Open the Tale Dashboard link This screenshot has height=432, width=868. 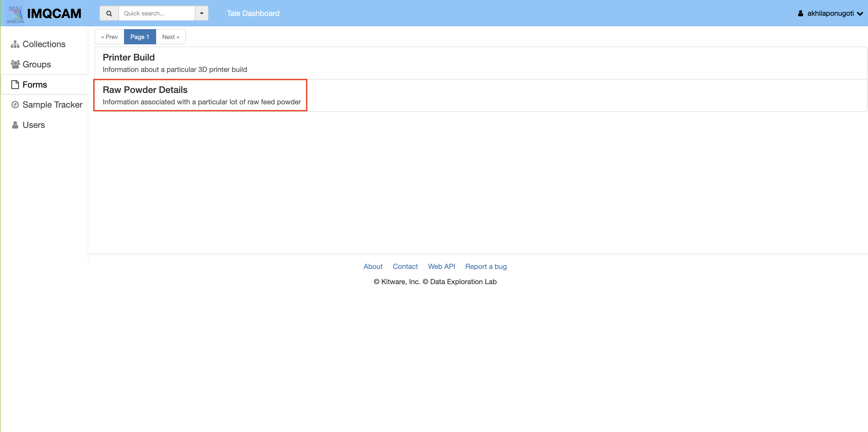[x=253, y=13]
